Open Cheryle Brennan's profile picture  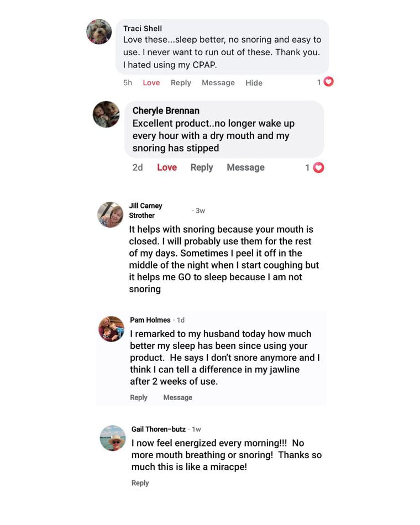(106, 114)
